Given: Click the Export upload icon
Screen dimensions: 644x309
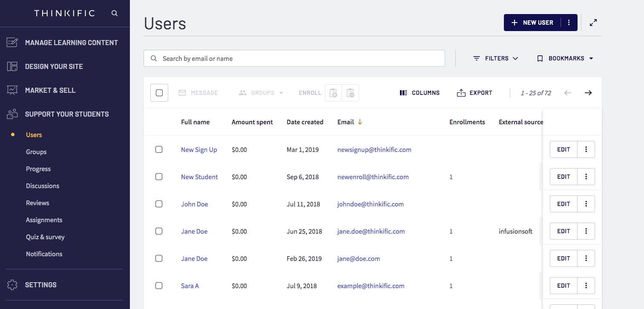Looking at the screenshot, I should pos(461,93).
